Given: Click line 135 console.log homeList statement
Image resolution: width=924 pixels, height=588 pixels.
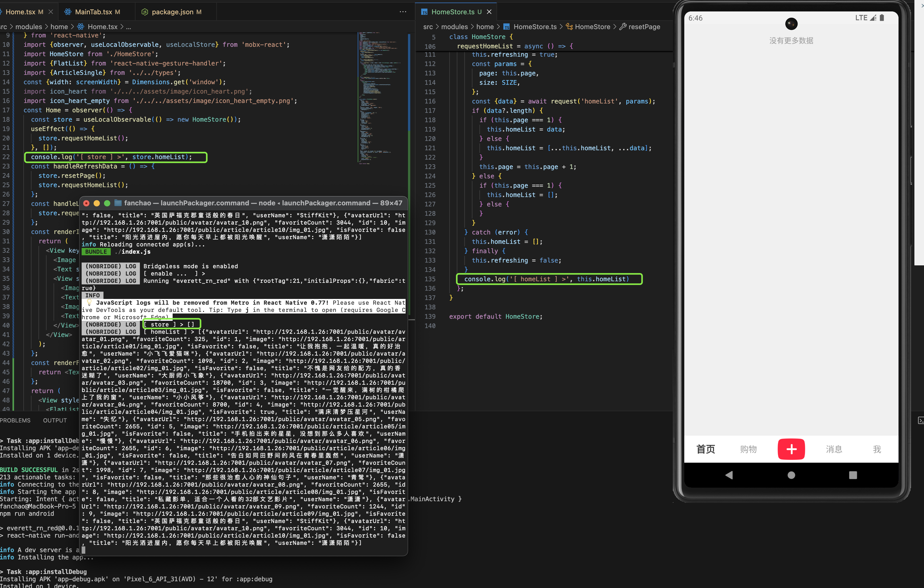Looking at the screenshot, I should (546, 279).
